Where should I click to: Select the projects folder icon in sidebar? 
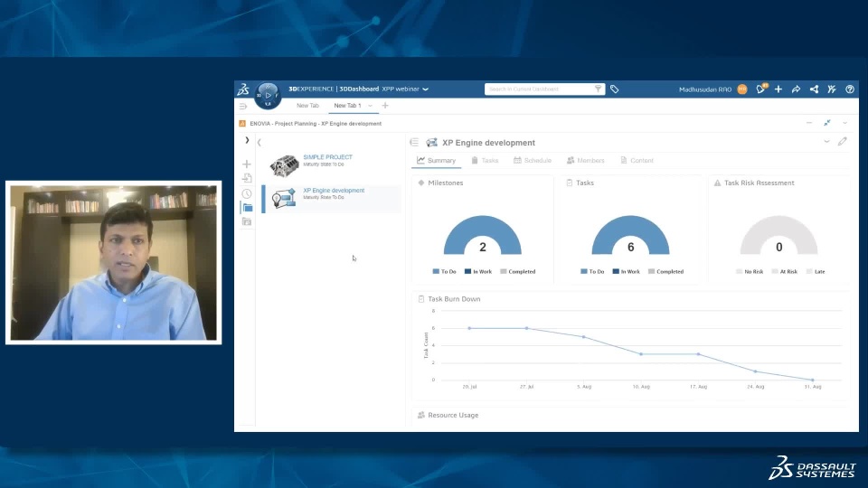(248, 208)
